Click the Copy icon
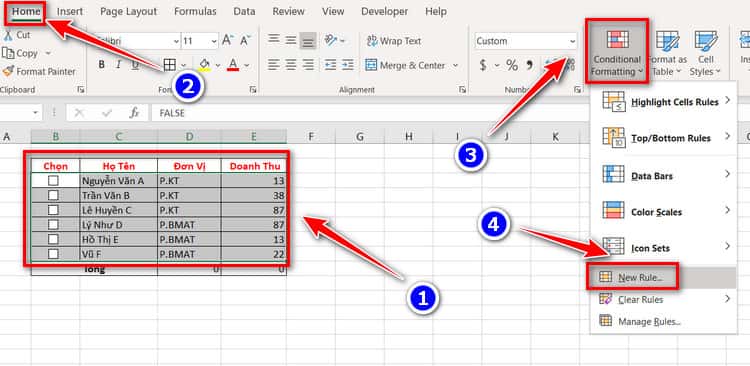The width and height of the screenshot is (750, 366). pyautogui.click(x=8, y=53)
